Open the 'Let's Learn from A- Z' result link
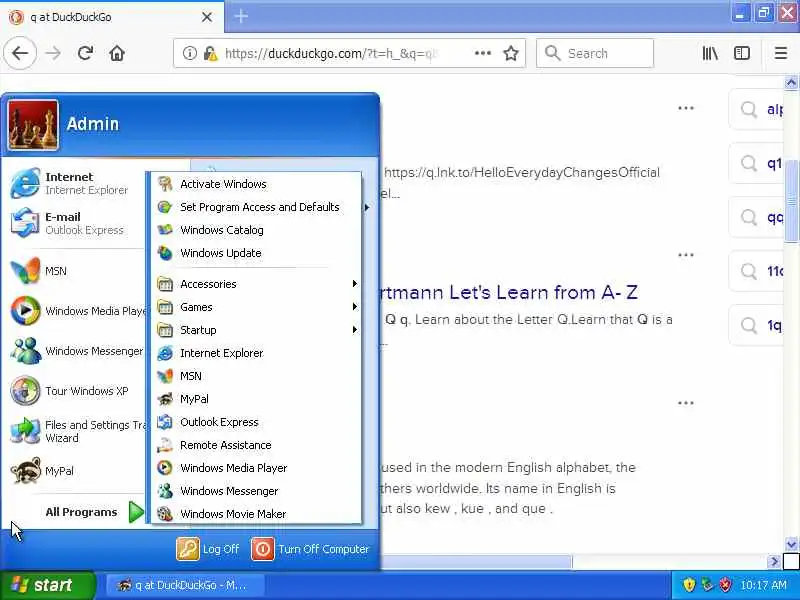The width and height of the screenshot is (800, 600). click(x=508, y=292)
